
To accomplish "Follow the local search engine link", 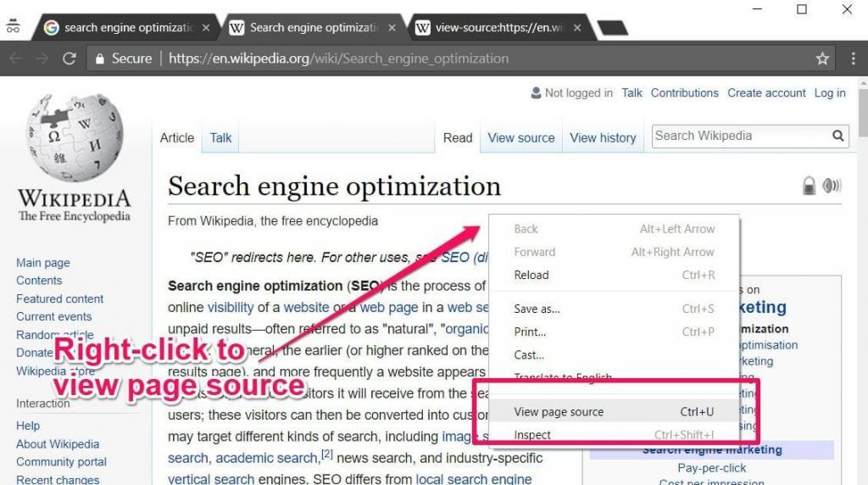I will 473,479.
